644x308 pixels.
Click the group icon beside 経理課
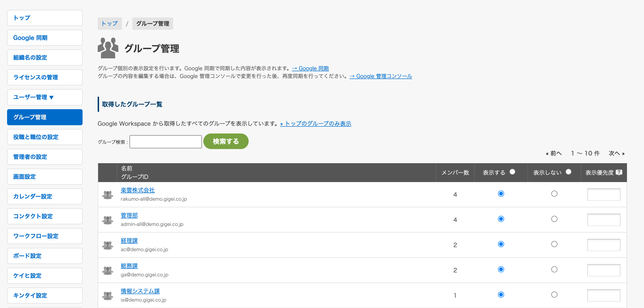coord(108,245)
